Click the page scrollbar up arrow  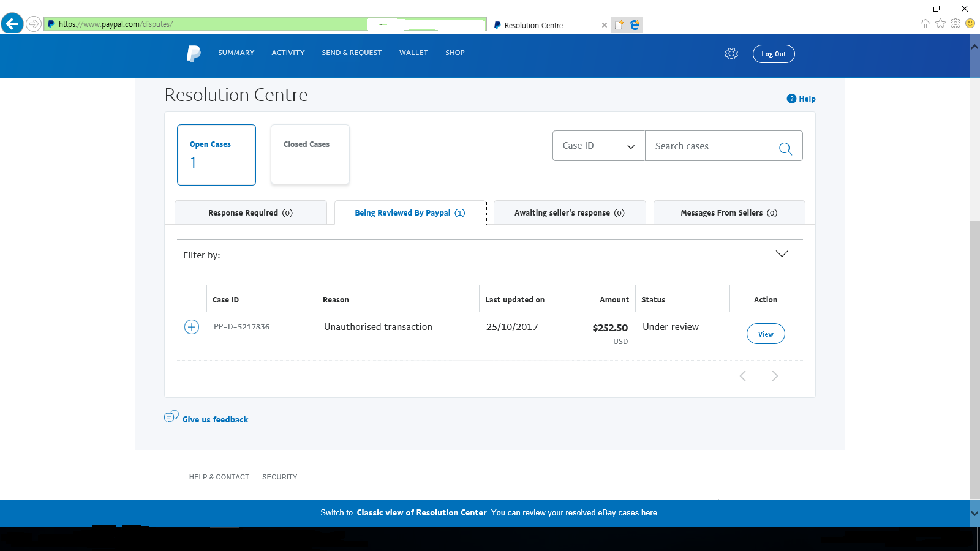(974, 47)
